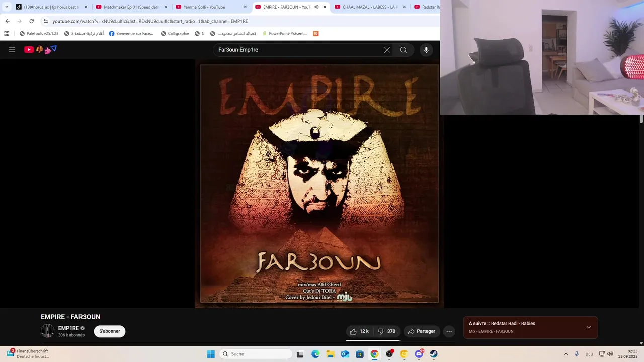644x362 pixels.
Task: Open Discord from the taskbar
Action: tap(419, 354)
